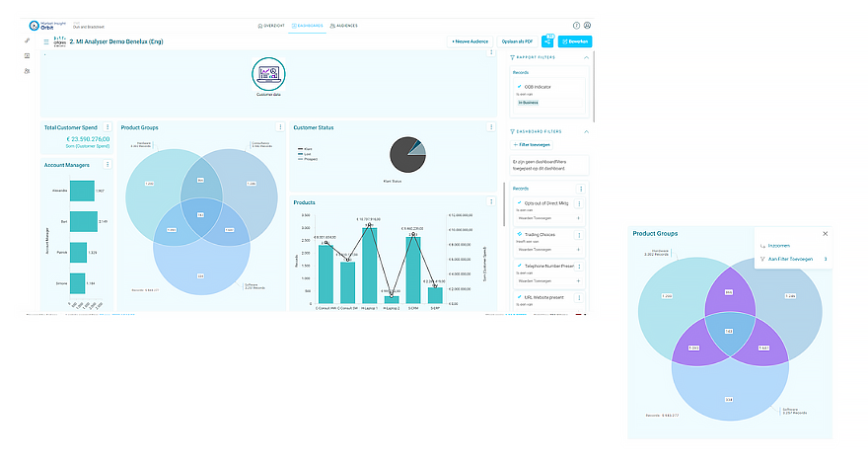Image resolution: width=868 pixels, height=466 pixels.
Task: Click Opslaan als PDF button
Action: [517, 41]
